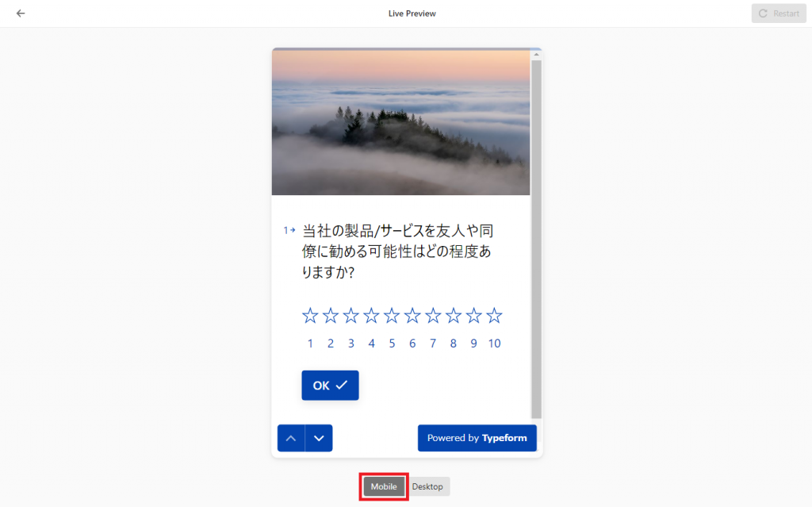Click the Restart button

[779, 13]
